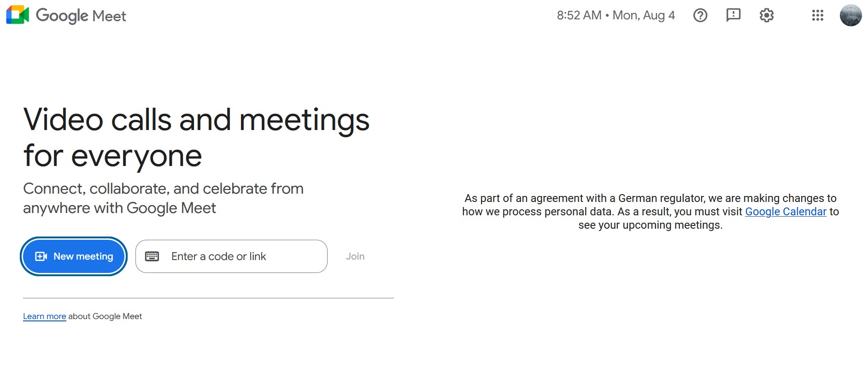Open the Google Calendar link
Screen dimensions: 868x379
[786, 212]
